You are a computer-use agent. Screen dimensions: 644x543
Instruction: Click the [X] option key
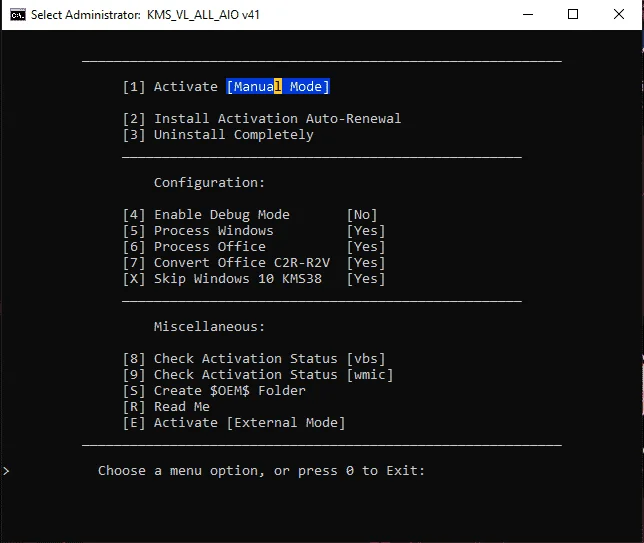coord(134,279)
